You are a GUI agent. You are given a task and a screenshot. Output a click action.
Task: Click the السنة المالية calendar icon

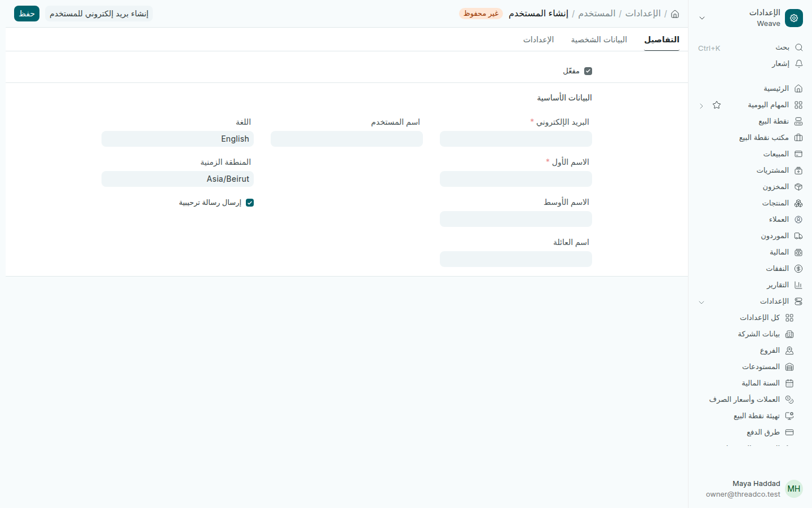tap(789, 383)
